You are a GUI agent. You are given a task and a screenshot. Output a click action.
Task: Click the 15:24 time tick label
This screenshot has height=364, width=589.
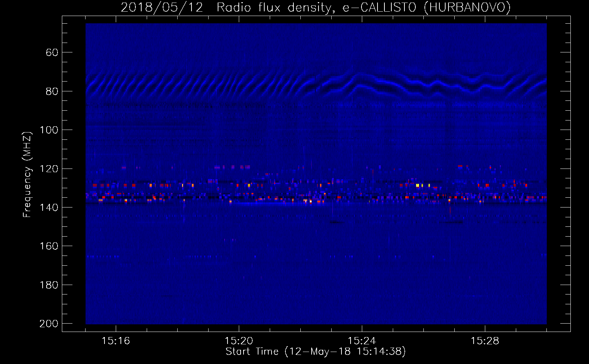[362, 341]
